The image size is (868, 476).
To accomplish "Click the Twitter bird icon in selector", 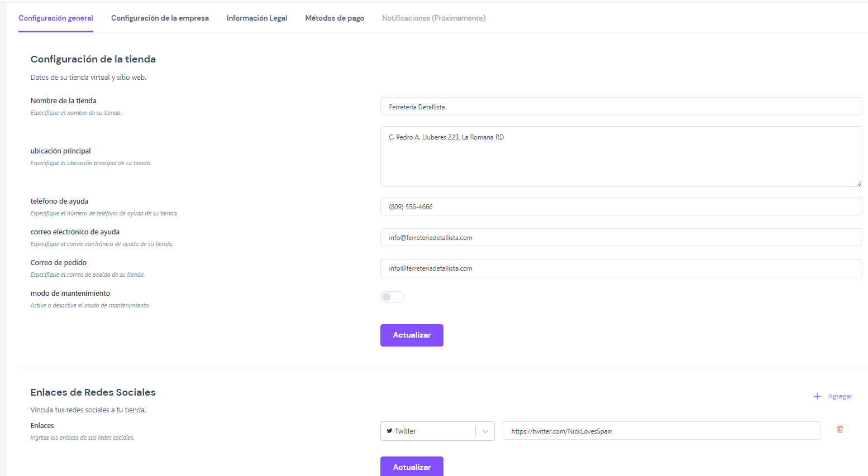I will pos(389,431).
